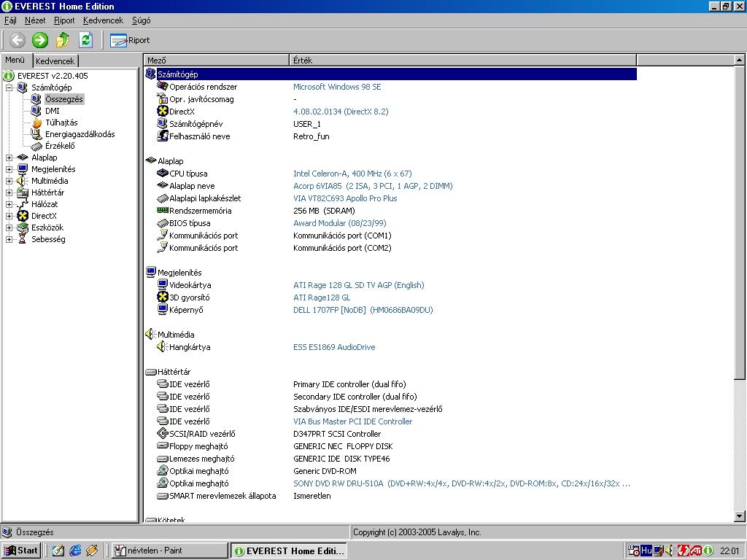Open the Fájl menu

point(10,20)
